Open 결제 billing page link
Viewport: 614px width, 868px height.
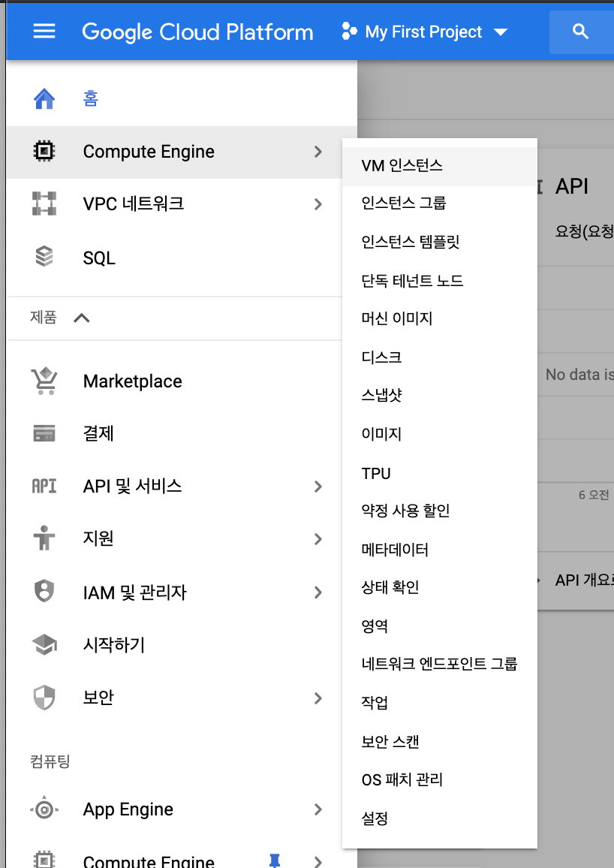tap(98, 433)
